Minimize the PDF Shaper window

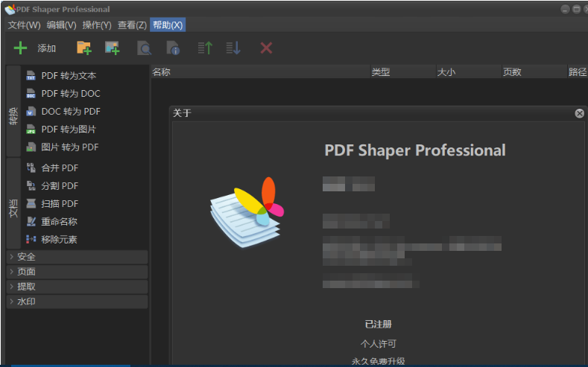point(565,10)
